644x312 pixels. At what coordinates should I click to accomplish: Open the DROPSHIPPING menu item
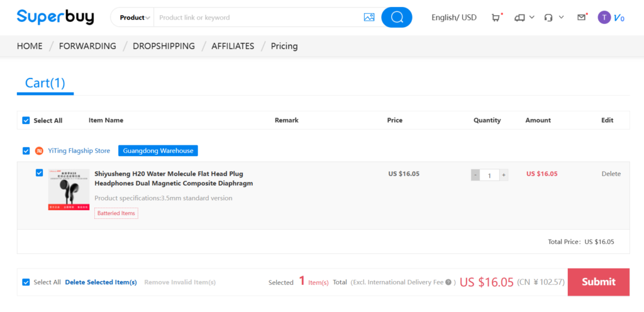pyautogui.click(x=164, y=46)
